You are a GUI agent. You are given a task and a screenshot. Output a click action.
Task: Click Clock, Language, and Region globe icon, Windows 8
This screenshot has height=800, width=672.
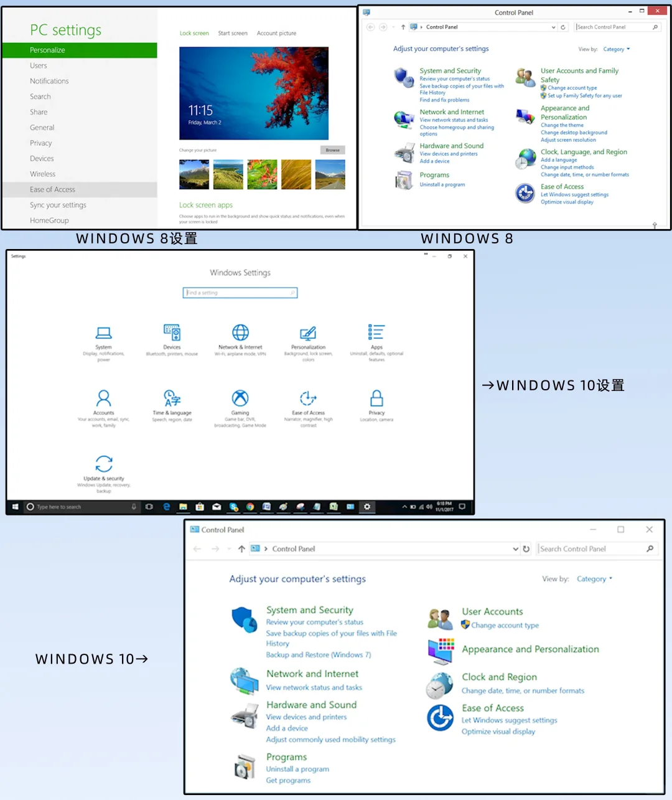[526, 159]
